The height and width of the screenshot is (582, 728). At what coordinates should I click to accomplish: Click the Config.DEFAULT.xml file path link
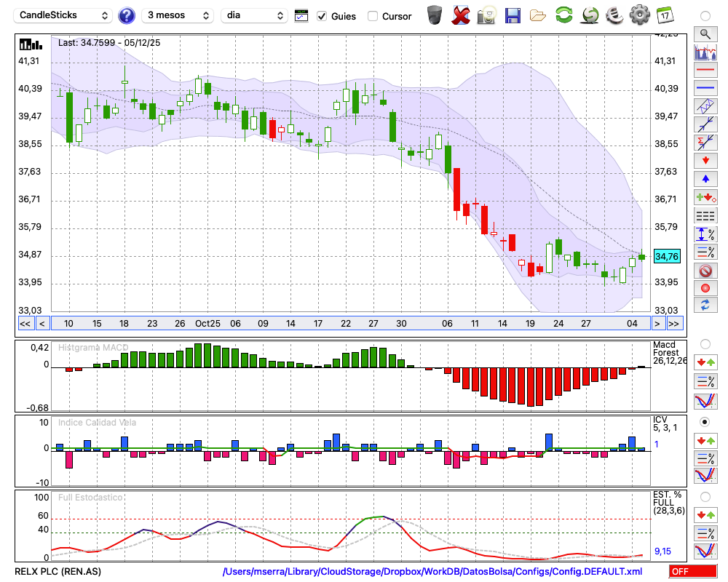432,572
